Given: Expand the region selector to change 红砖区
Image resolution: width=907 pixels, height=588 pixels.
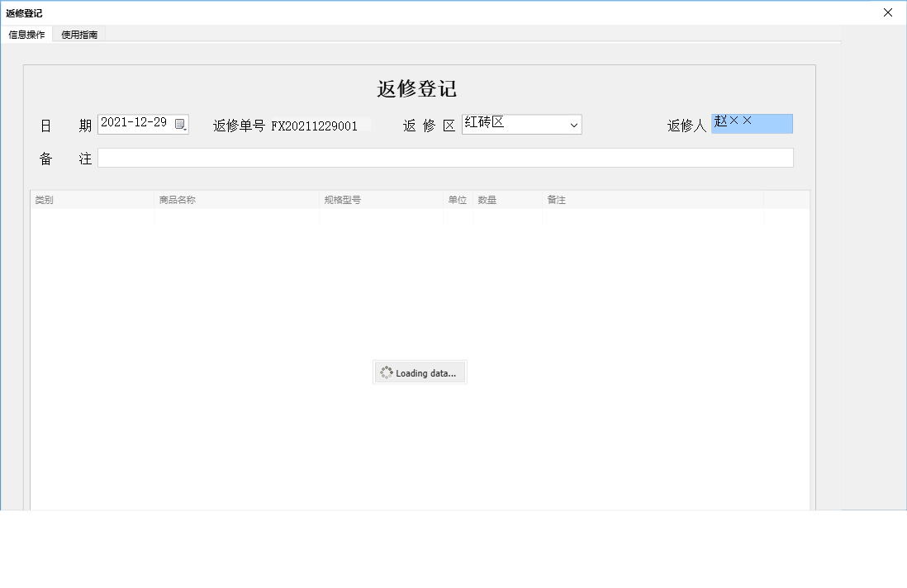Looking at the screenshot, I should (574, 124).
